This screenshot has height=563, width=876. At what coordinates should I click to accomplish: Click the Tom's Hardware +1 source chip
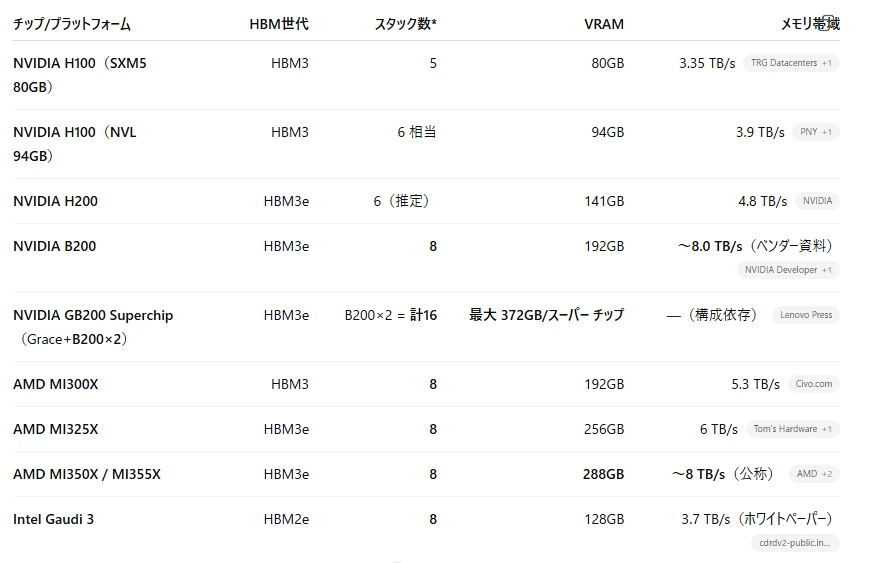[x=792, y=429]
